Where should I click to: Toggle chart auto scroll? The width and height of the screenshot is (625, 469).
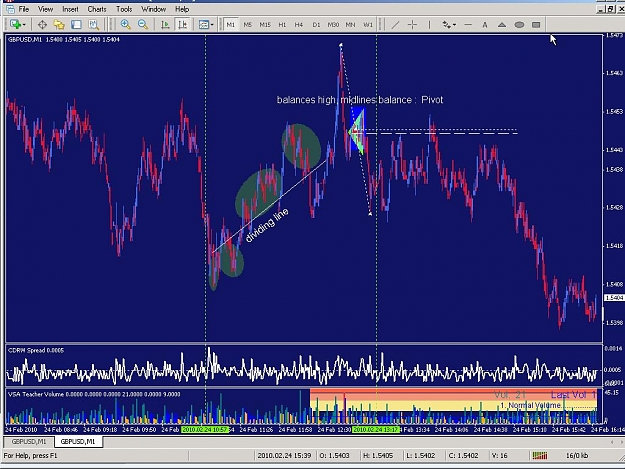tap(165, 25)
